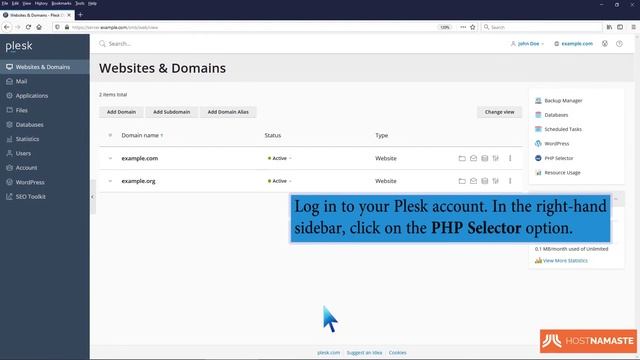Viewport: 640px width, 360px height.
Task: Click the Backup Manager icon
Action: click(538, 100)
